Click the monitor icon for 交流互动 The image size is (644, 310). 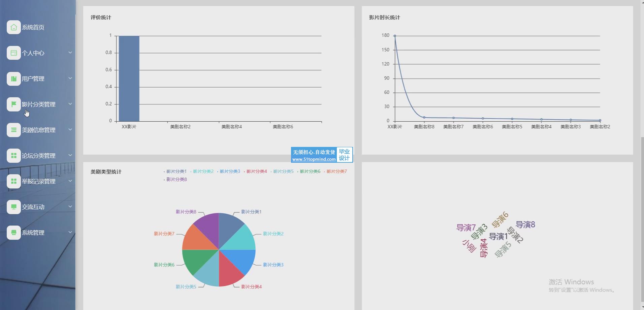pos(13,207)
